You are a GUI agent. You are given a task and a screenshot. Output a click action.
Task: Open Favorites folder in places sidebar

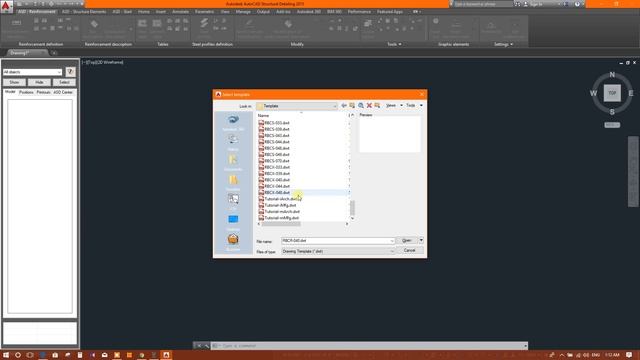[x=233, y=182]
